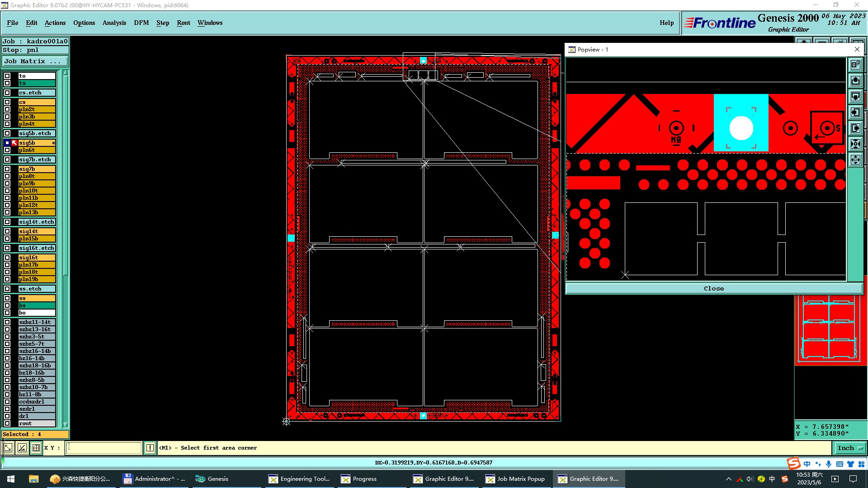Click Popview zoom-in arrows-inward icon

click(855, 144)
